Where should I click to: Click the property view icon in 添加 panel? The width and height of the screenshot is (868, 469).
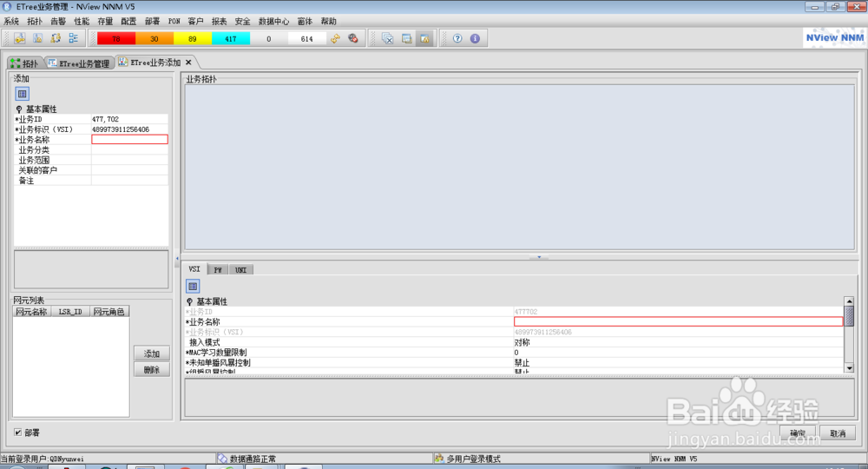[23, 94]
